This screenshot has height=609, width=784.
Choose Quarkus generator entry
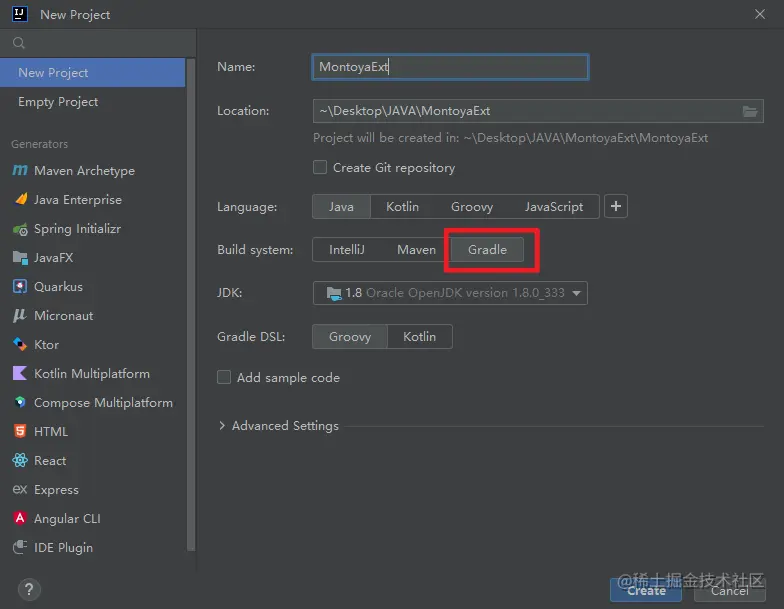click(92, 286)
